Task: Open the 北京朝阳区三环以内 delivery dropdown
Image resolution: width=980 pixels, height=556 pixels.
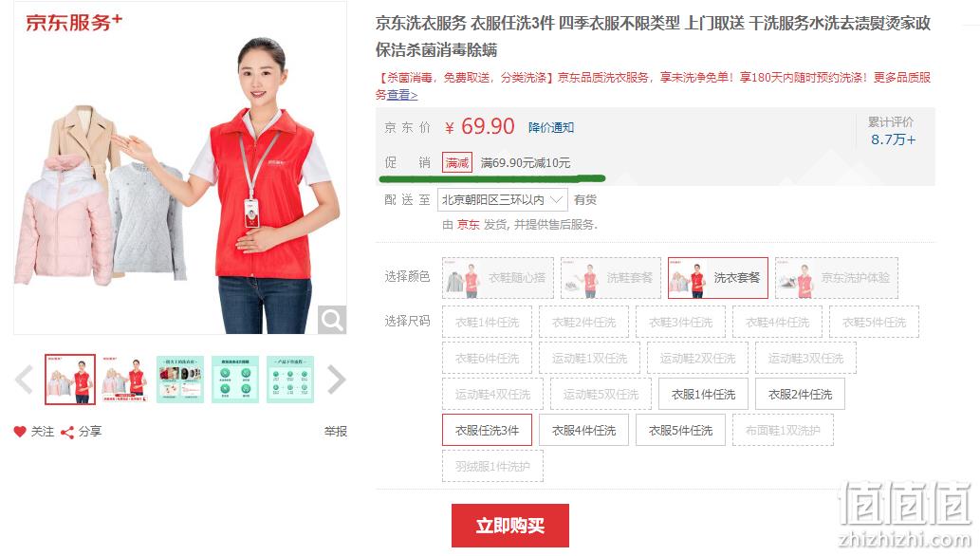Action: pyautogui.click(x=503, y=199)
